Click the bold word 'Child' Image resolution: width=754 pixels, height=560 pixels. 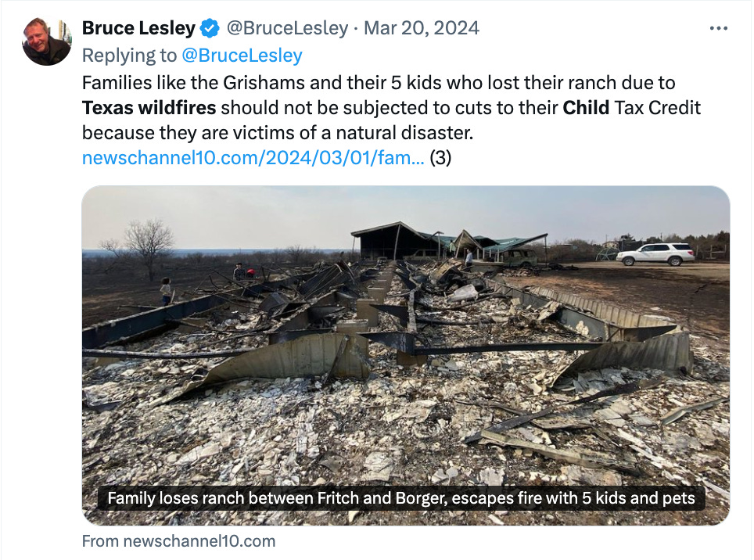pyautogui.click(x=586, y=107)
